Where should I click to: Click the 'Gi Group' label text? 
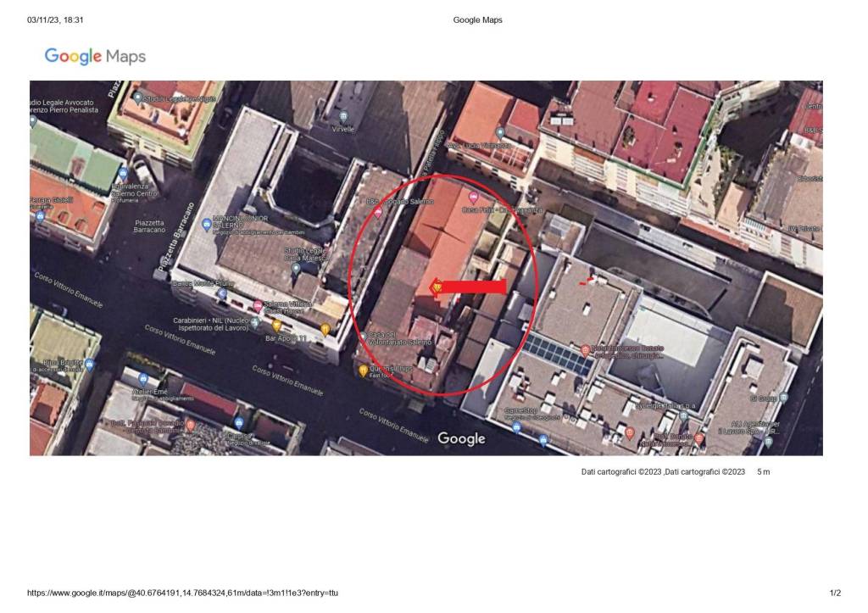(x=764, y=398)
